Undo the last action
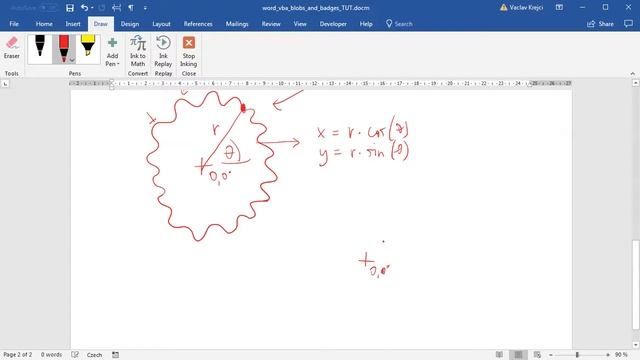640x360 pixels. [x=84, y=8]
